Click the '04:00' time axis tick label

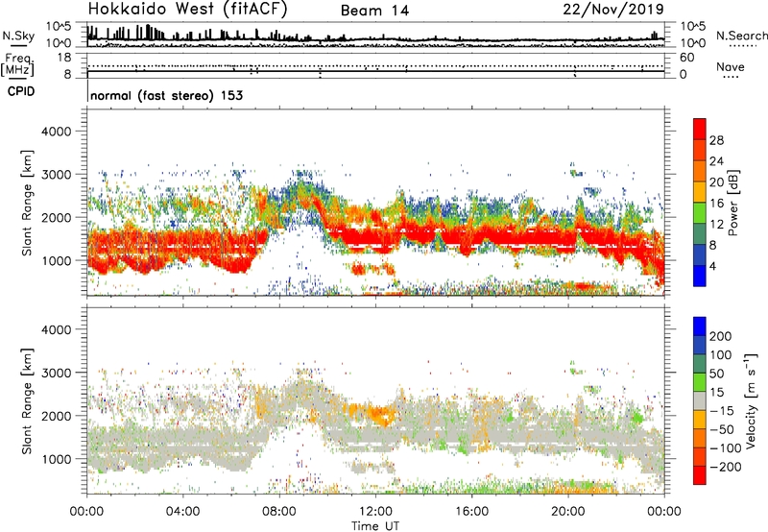pyautogui.click(x=183, y=512)
